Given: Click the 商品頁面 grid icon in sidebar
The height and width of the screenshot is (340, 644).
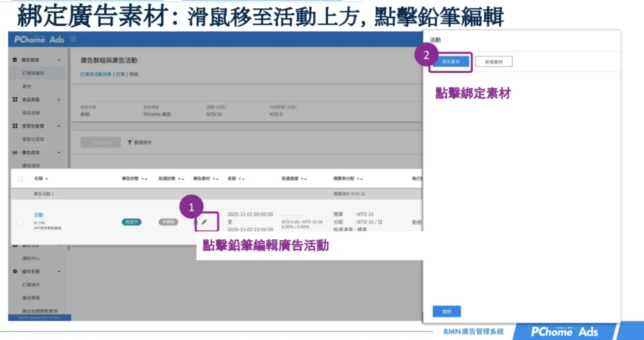Looking at the screenshot, I should tap(15, 99).
